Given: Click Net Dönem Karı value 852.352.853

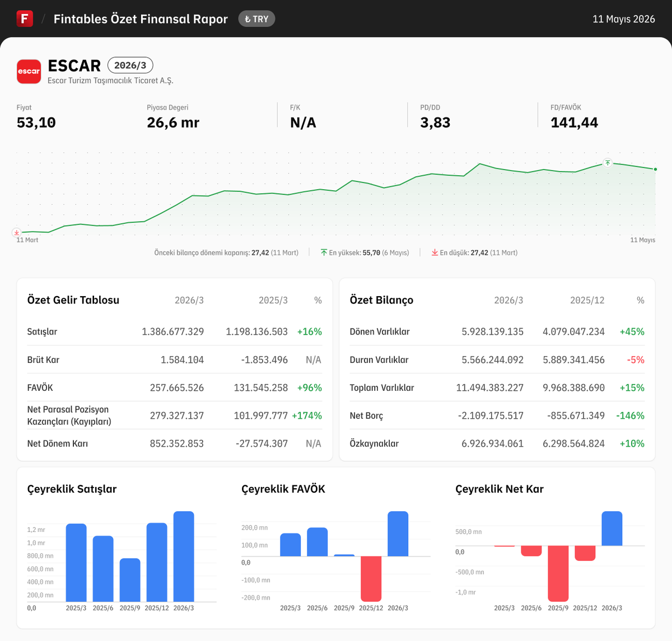Looking at the screenshot, I should pos(177,443).
